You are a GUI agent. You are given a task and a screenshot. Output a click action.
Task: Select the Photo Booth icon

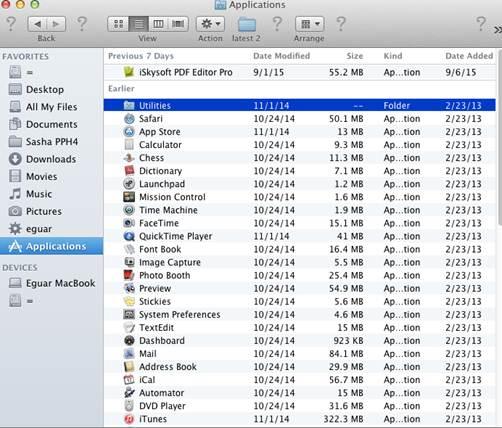(x=129, y=275)
